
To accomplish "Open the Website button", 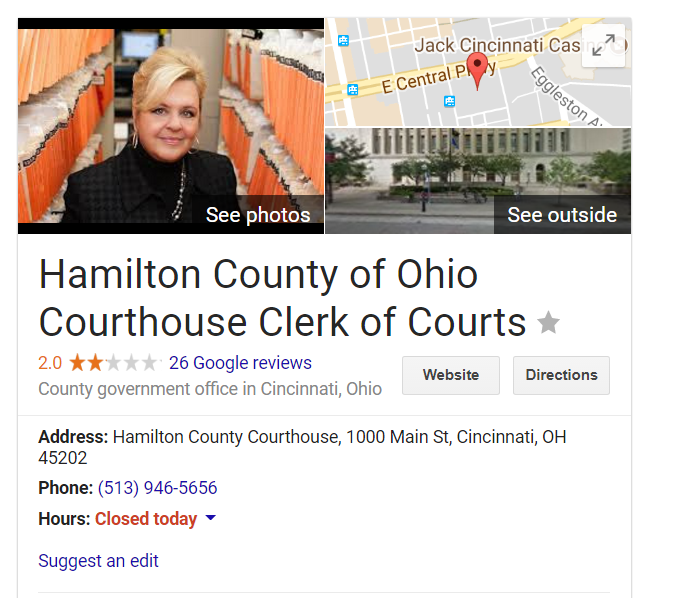I will click(451, 375).
